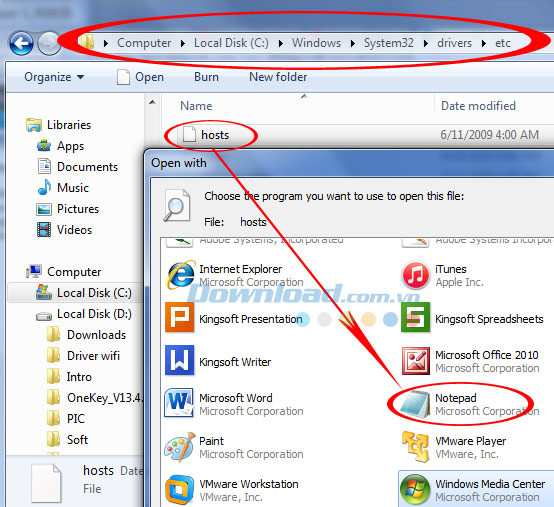Click the Documents library icon
This screenshot has height=507, width=554.
44,166
